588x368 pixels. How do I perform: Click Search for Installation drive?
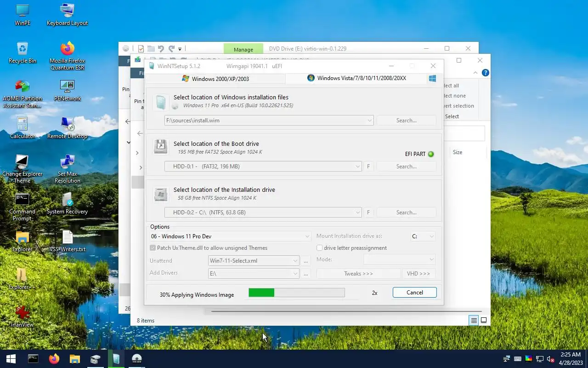click(x=406, y=213)
